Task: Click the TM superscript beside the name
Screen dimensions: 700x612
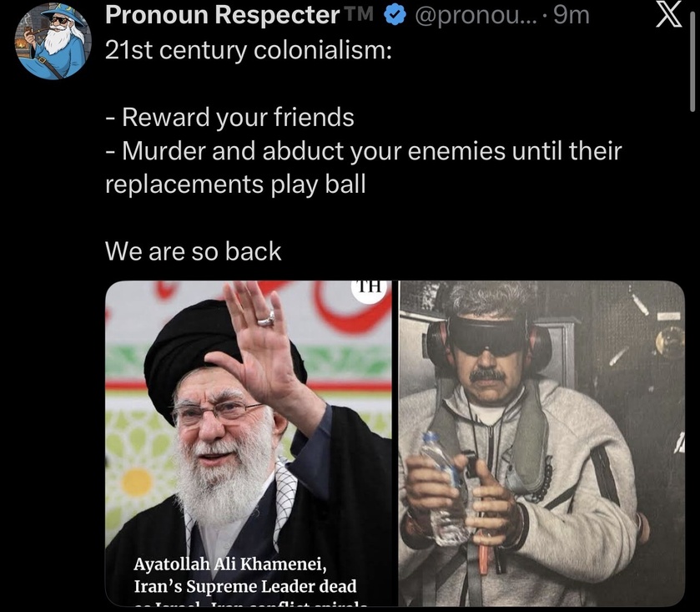Action: click(360, 14)
